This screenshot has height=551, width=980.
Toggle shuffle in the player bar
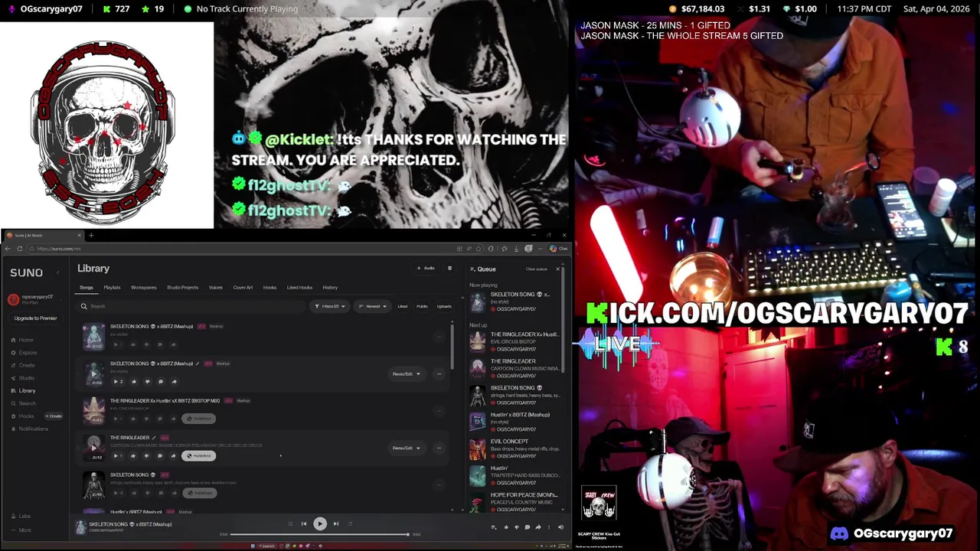click(x=289, y=524)
